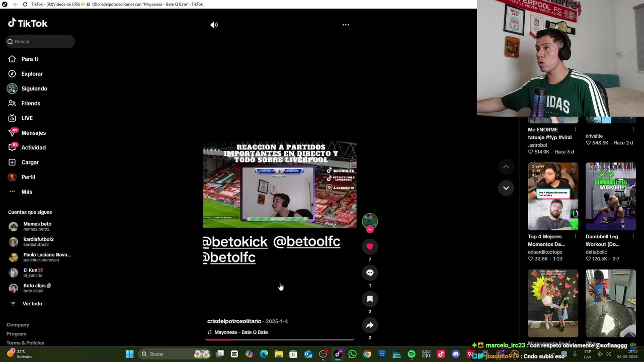644x362 pixels.
Task: Click the @betoolfc mention link
Action: point(306,242)
